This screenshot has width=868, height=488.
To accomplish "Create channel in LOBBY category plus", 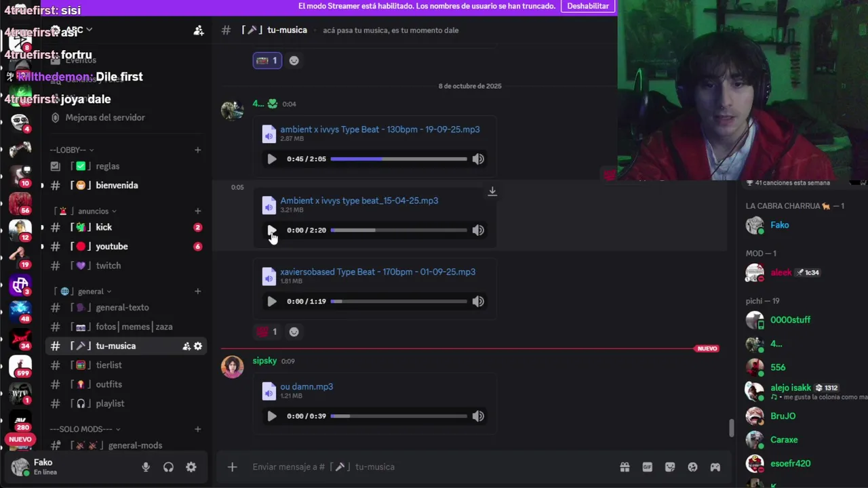I will coord(197,150).
